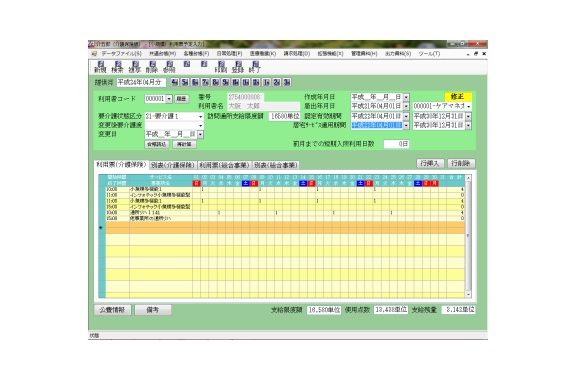Click the 検索 (search) toolbar icon
Screen dimensions: 575x380
118,67
